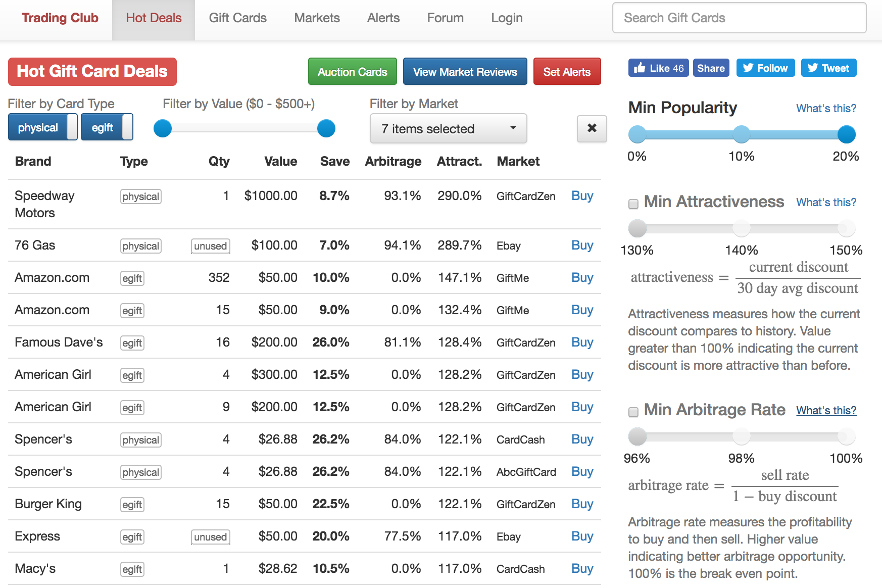Click Buy for Spencer's CardCash row
Screen dimensions: 882x588
[x=582, y=439]
